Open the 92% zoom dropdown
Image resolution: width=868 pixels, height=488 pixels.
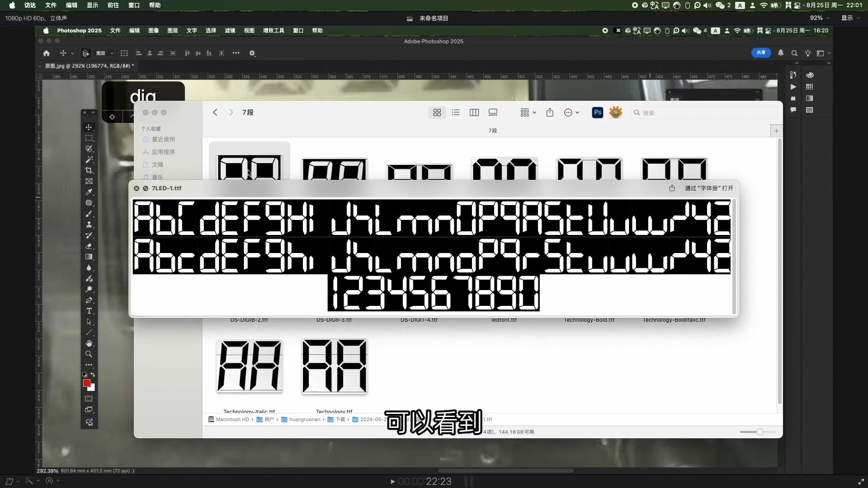[x=819, y=18]
